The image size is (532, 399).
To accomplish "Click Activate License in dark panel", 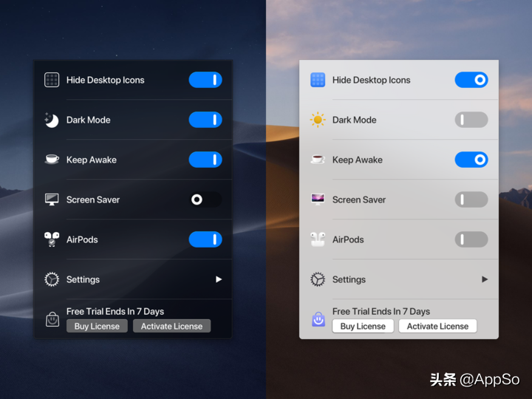I will coord(171,326).
